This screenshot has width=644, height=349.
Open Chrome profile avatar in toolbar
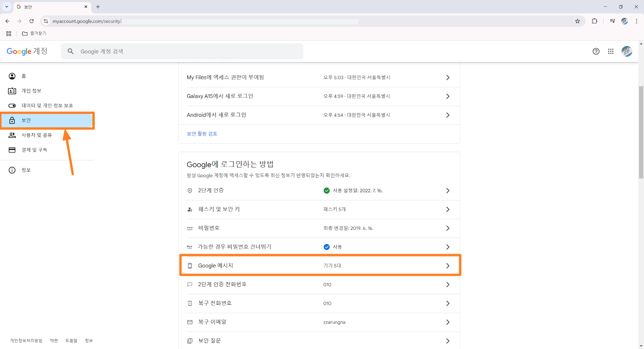click(x=624, y=21)
